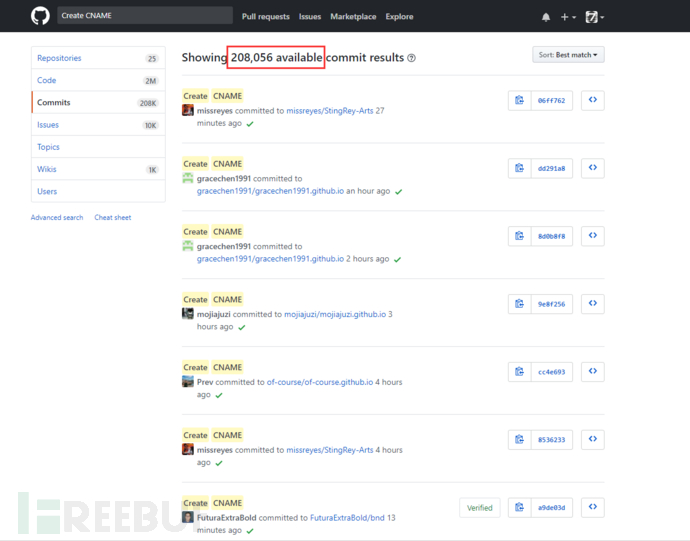Open Create CNAME title of mojiajuzi commit

click(213, 299)
